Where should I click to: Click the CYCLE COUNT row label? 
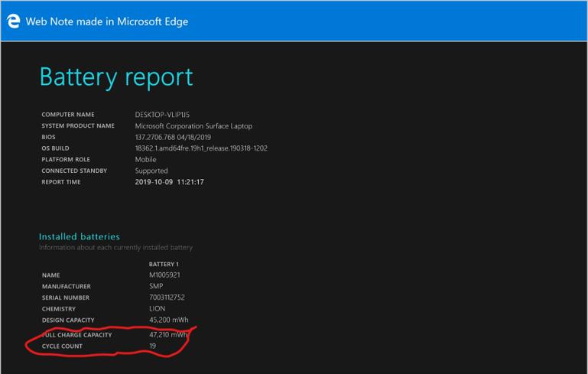(x=62, y=346)
